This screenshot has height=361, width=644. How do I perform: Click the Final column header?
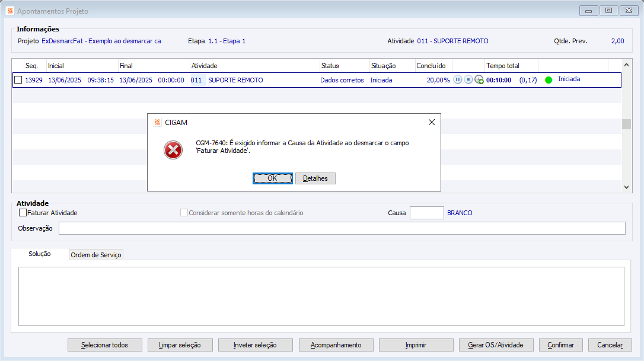click(154, 66)
